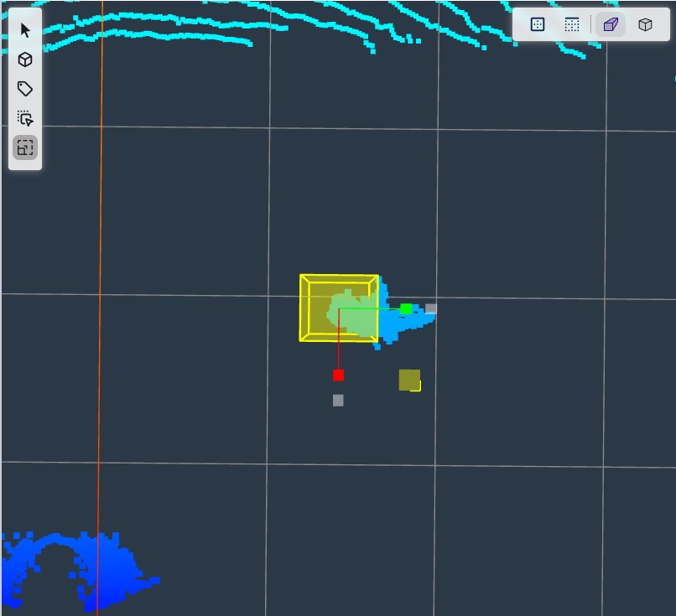
Task: Click the yellow bounding box's left face
Action: coord(304,308)
